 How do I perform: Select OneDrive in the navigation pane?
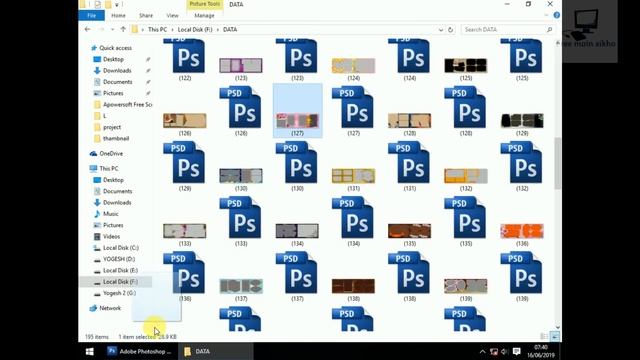111,153
